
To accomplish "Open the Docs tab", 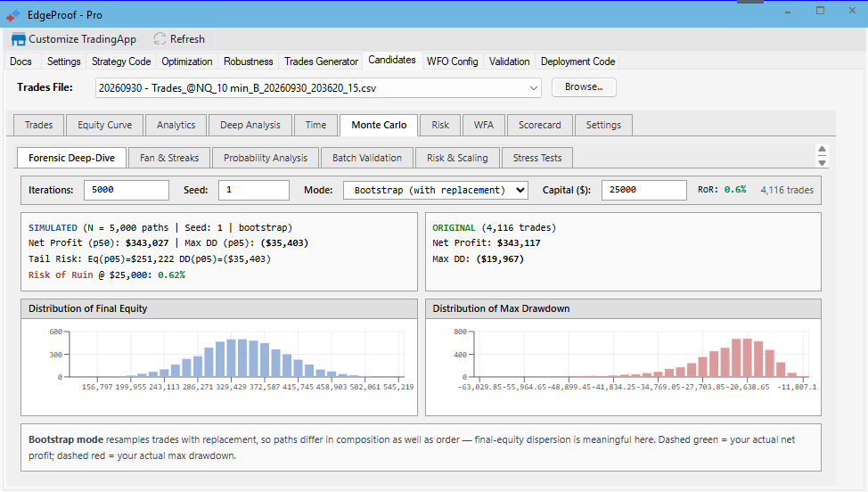I will 21,61.
